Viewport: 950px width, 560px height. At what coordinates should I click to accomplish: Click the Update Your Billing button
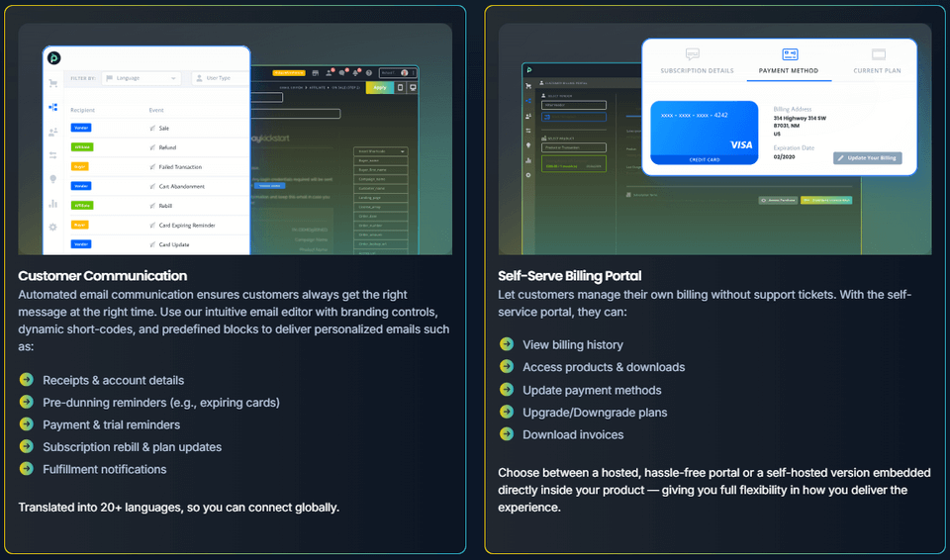[x=867, y=158]
